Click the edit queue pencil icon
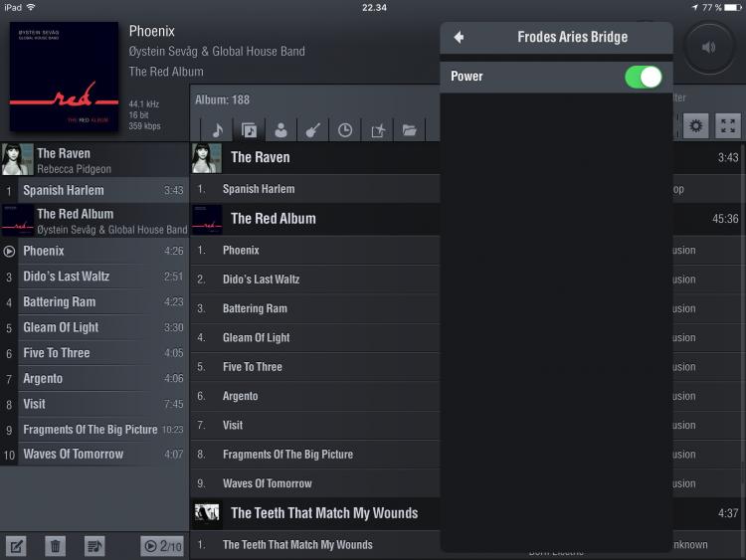Viewport: 746px width, 560px height. [16, 546]
